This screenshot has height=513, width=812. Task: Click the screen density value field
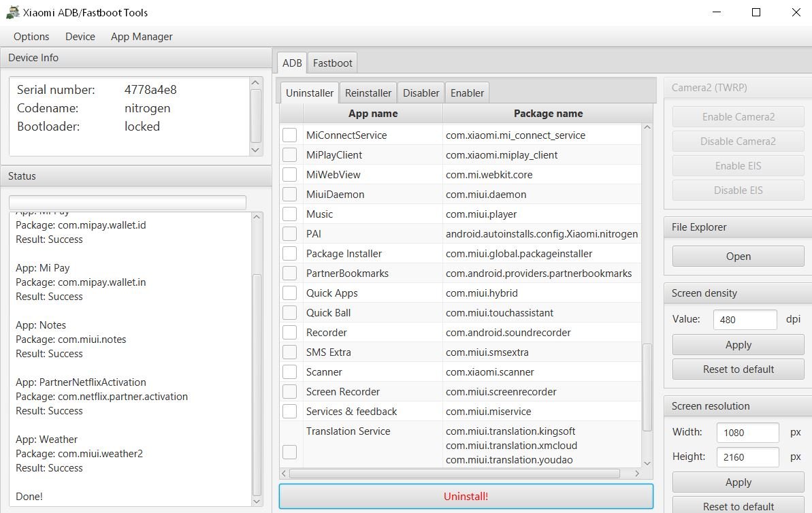pos(745,319)
